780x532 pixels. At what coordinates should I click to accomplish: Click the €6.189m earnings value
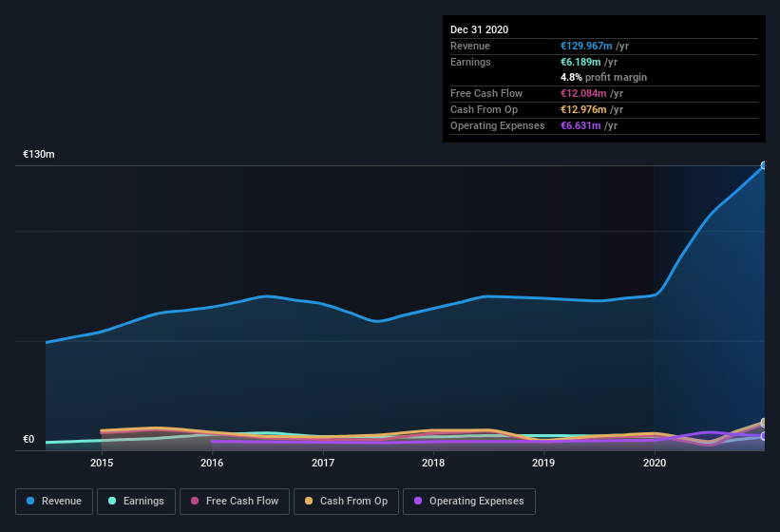pyautogui.click(x=580, y=62)
